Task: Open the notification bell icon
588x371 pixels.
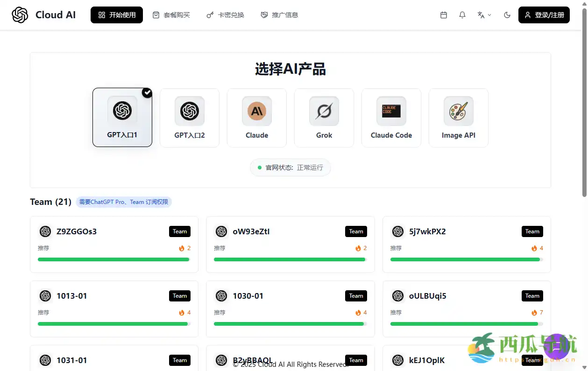Action: tap(462, 14)
